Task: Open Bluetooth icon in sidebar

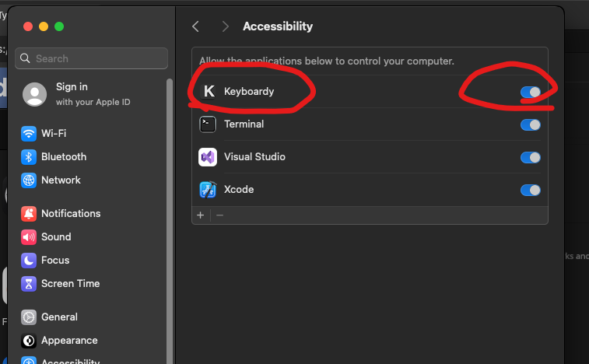Action: click(x=29, y=157)
